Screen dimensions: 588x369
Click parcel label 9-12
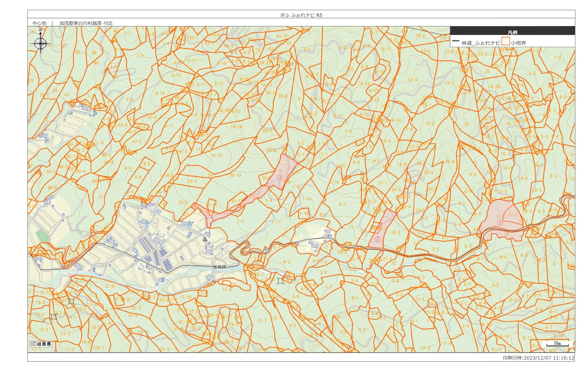[219, 83]
